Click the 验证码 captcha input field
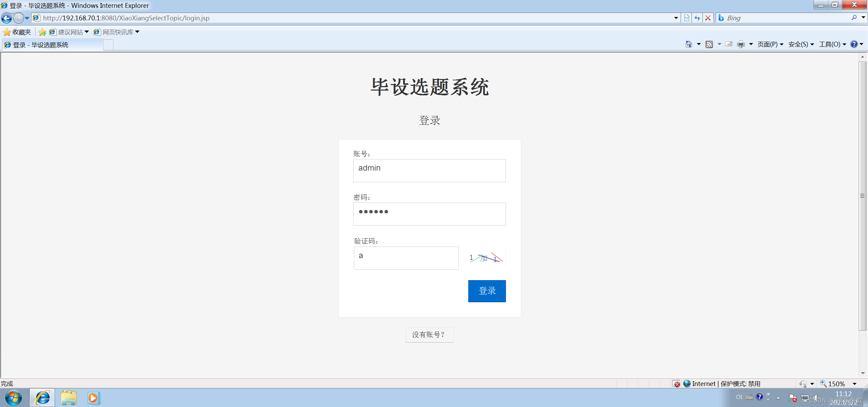The image size is (868, 407). (x=406, y=258)
